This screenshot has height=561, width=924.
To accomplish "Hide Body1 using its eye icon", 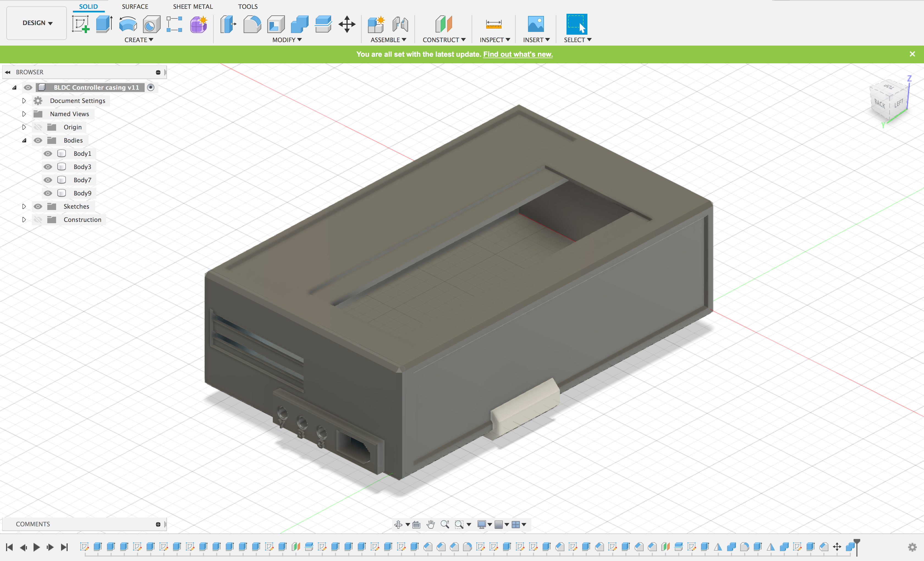I will click(48, 154).
